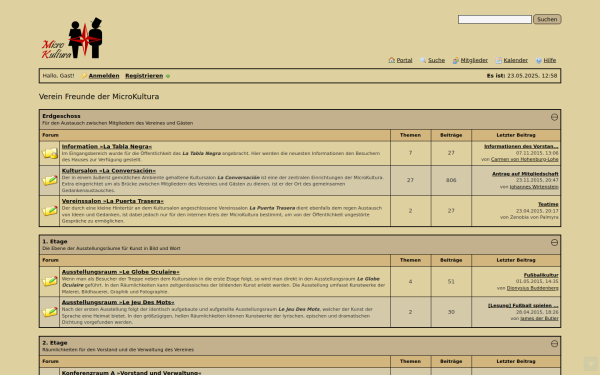Open last post [Lesung] Fußball spielen ...

pyautogui.click(x=523, y=305)
